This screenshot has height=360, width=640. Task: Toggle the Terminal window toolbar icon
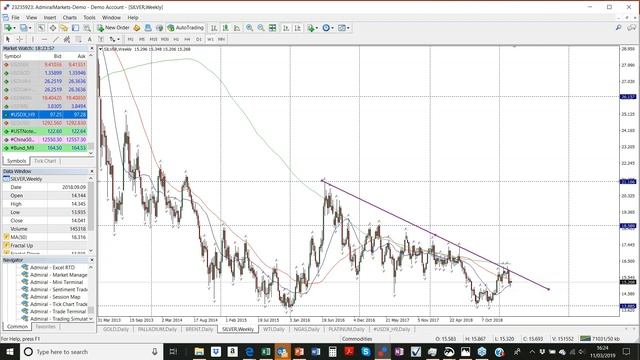point(76,28)
